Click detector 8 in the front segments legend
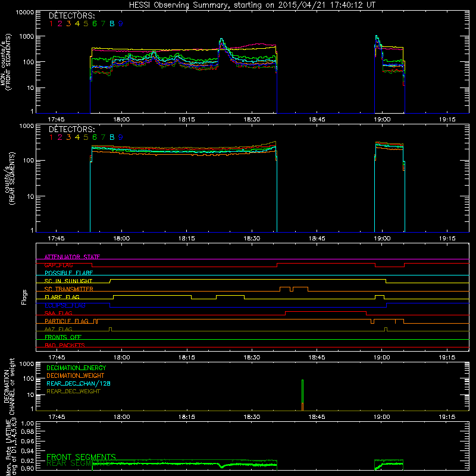 (112, 24)
